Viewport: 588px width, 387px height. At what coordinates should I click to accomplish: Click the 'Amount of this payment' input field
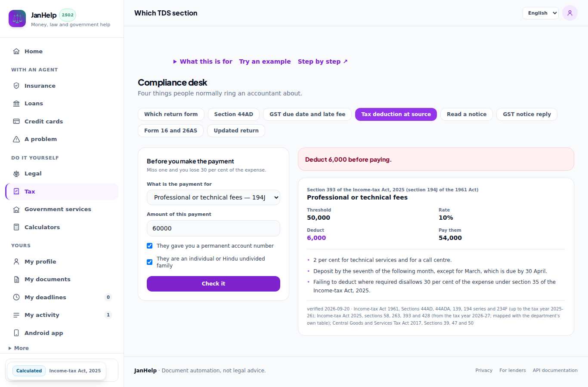tap(214, 228)
